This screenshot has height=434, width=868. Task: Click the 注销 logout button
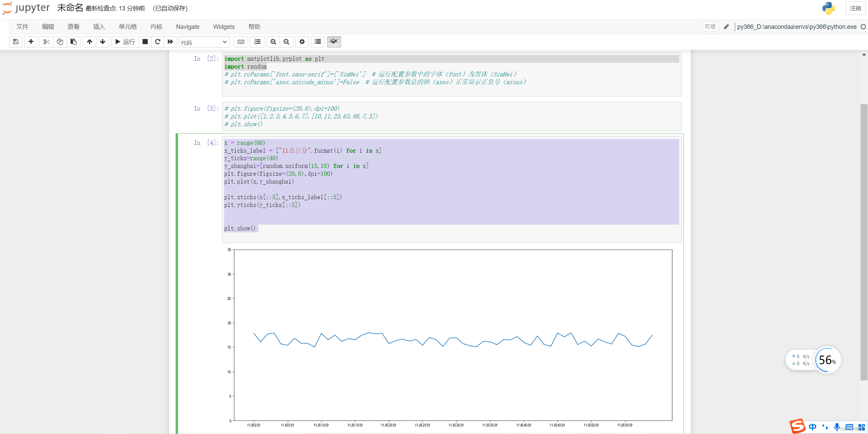(x=855, y=8)
